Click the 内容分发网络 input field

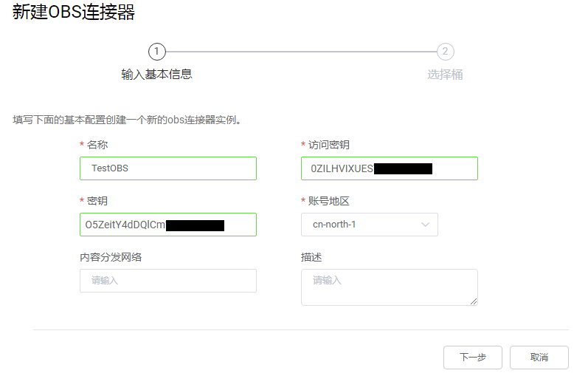[x=168, y=281]
